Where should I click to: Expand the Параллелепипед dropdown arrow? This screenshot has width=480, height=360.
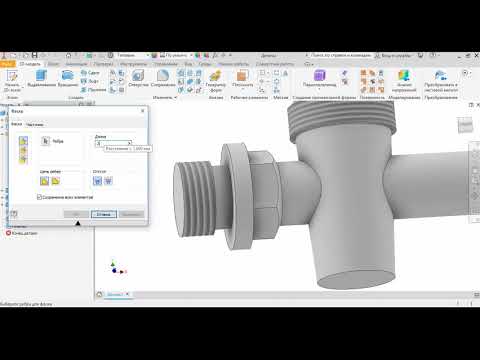(319, 90)
